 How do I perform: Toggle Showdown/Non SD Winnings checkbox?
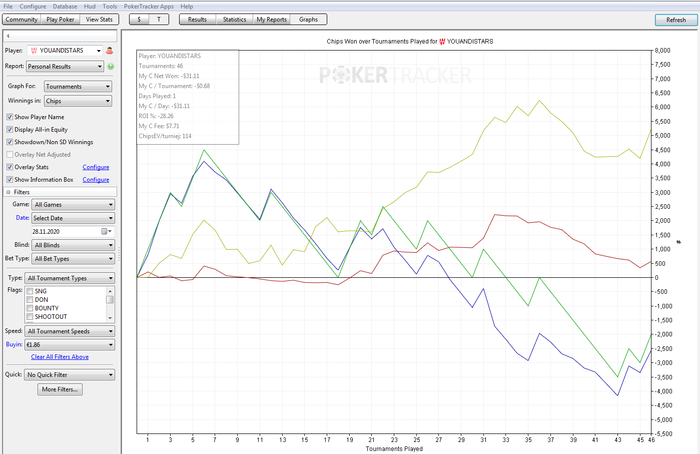coord(9,142)
